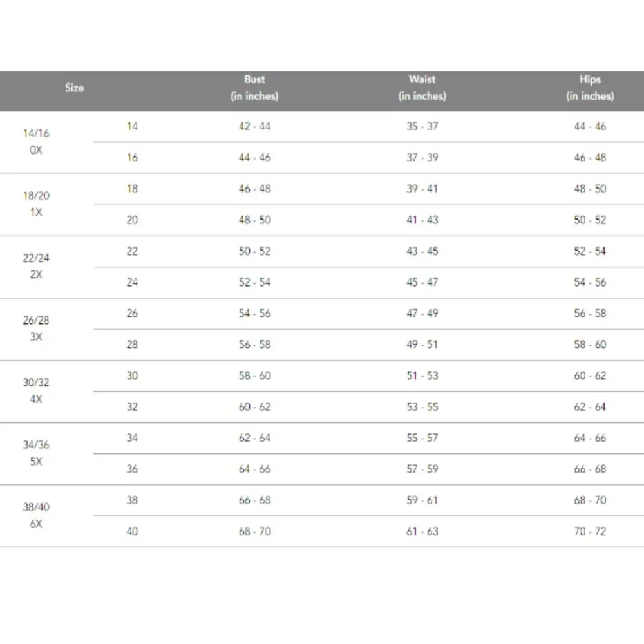644x644 pixels.
Task: Click size 40 row label
Action: pos(132,531)
